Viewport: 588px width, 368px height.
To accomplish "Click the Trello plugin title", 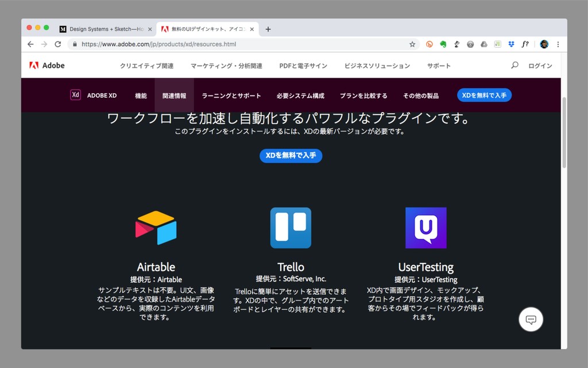I will pyautogui.click(x=291, y=267).
